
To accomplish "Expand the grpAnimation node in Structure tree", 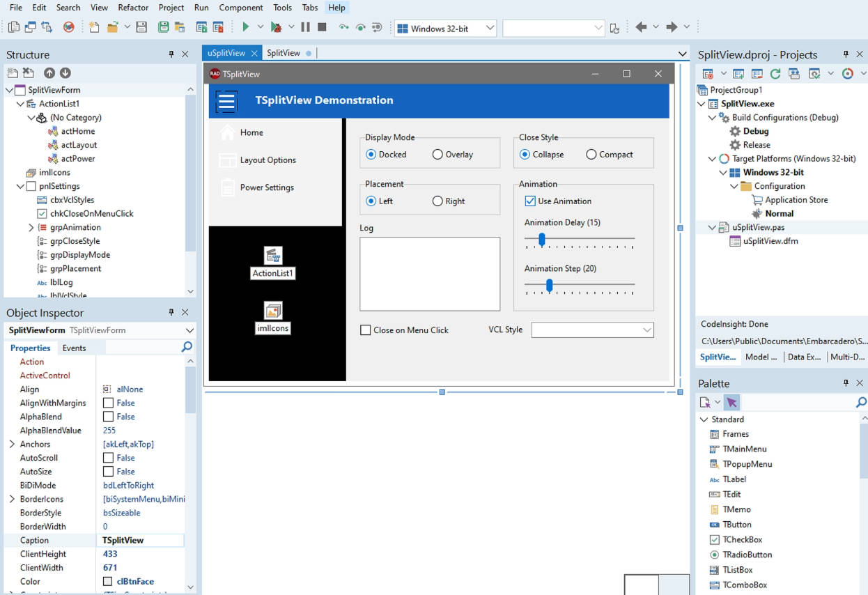I will tap(31, 228).
